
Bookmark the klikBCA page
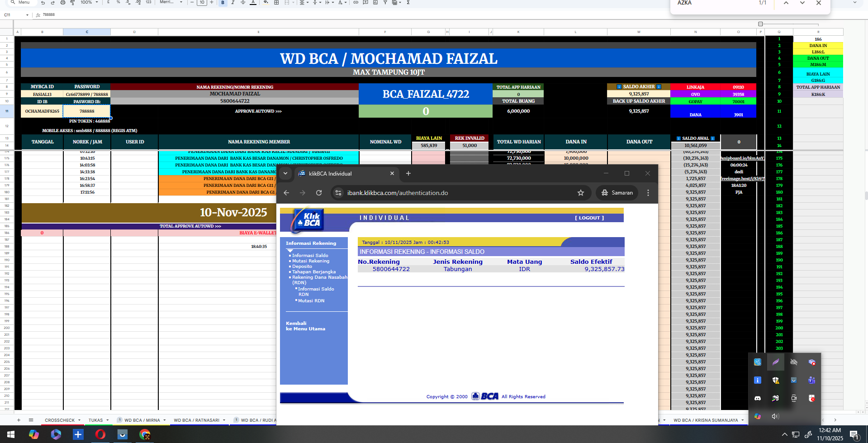[x=581, y=193]
